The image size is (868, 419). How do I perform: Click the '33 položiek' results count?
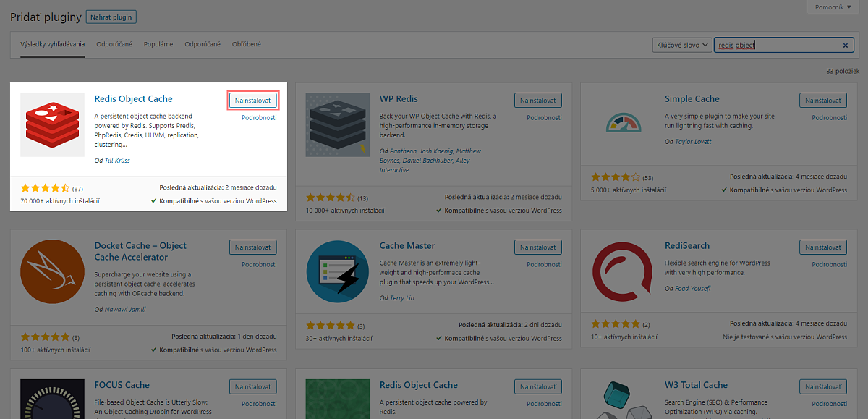pyautogui.click(x=843, y=72)
